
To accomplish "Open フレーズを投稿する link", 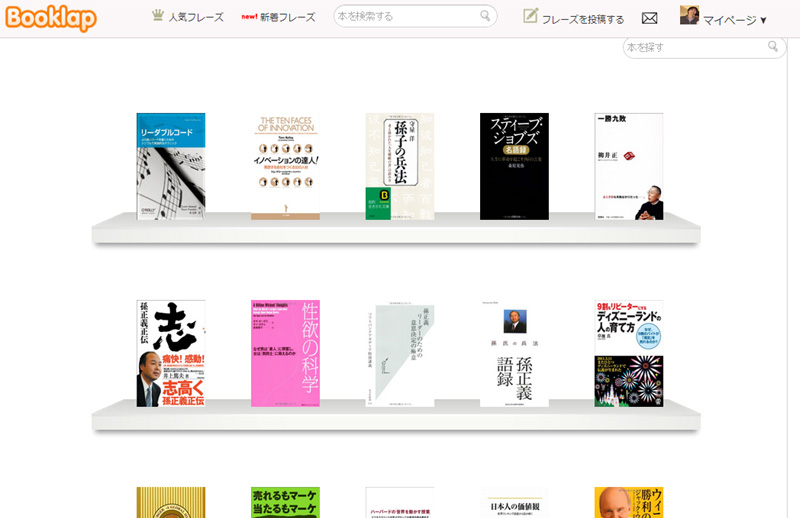I will pos(583,19).
